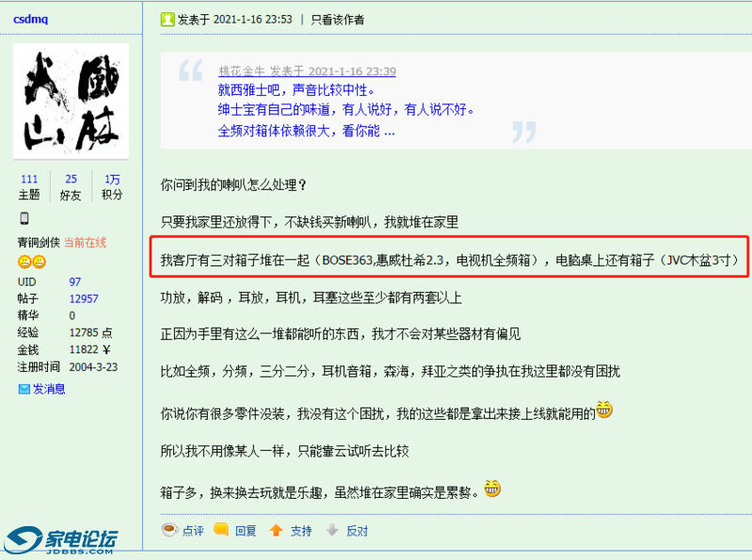Open UID 97 profile link

pos(74,282)
